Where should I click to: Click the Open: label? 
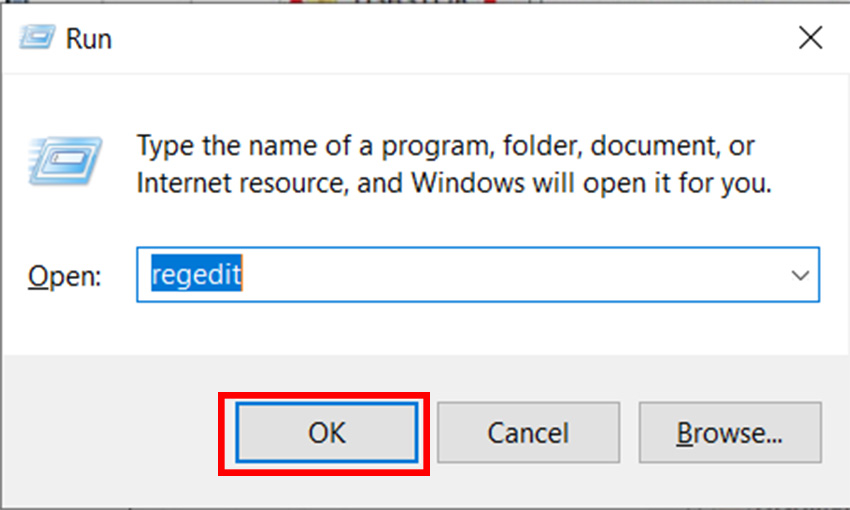[64, 276]
